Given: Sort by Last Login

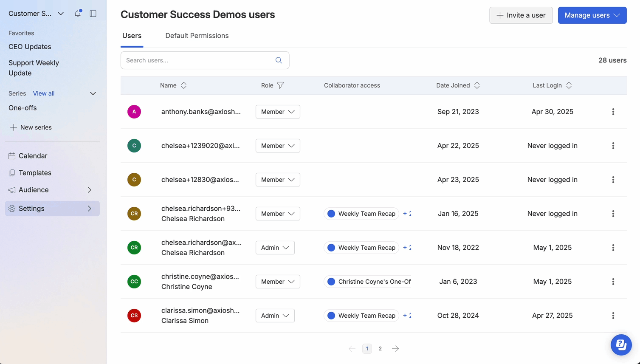Looking at the screenshot, I should coord(569,85).
